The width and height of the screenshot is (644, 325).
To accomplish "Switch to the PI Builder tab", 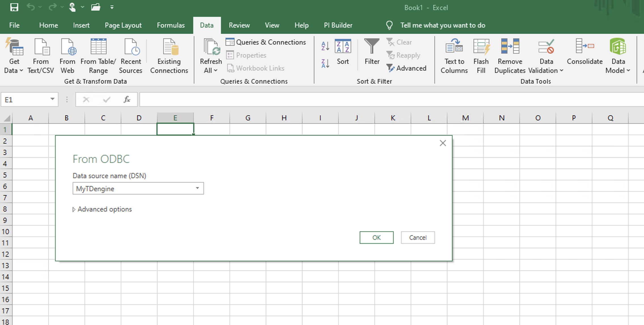I will (x=338, y=25).
